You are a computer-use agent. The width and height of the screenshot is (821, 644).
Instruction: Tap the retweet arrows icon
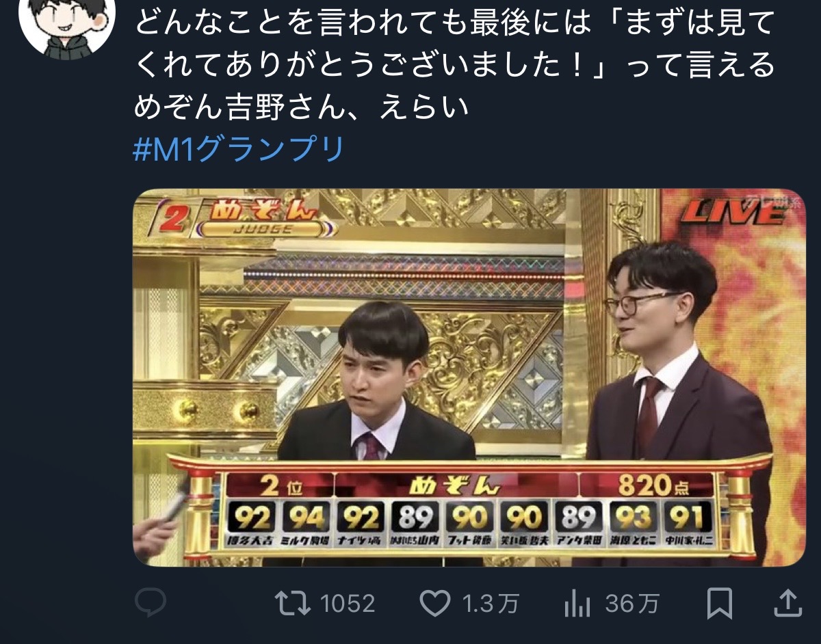coord(291,604)
